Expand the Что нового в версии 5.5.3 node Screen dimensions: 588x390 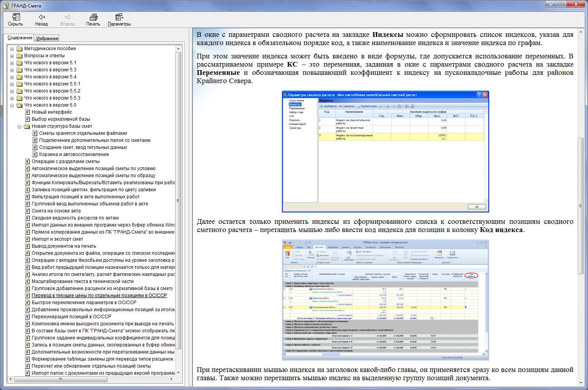tap(12, 98)
